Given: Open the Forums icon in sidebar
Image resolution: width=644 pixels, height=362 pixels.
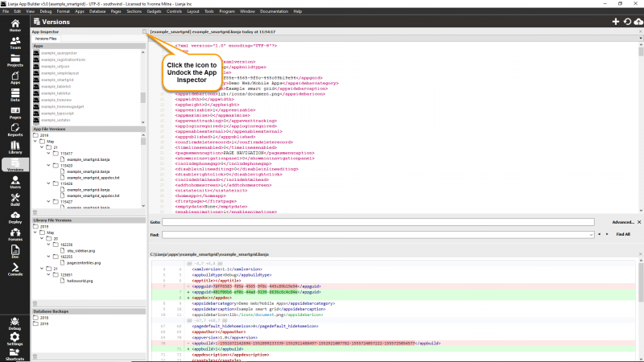Looking at the screenshot, I should [15, 235].
